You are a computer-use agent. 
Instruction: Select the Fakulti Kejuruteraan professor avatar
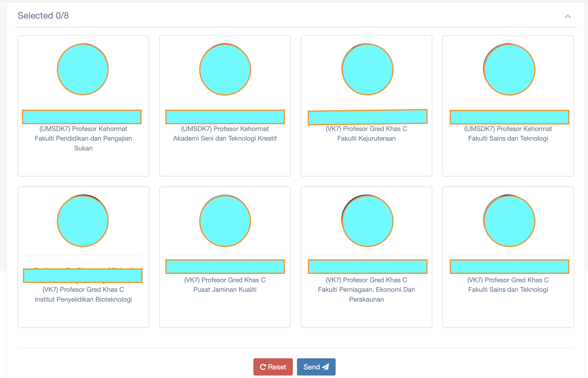pyautogui.click(x=367, y=69)
